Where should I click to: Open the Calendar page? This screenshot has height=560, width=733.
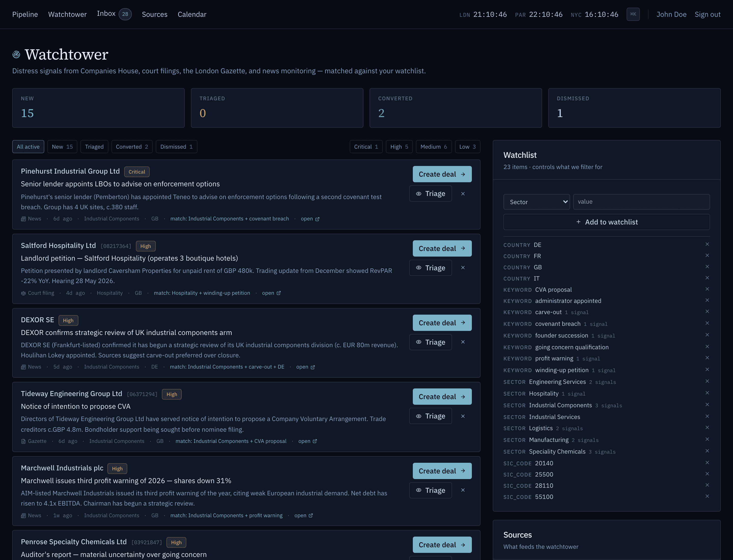click(192, 14)
